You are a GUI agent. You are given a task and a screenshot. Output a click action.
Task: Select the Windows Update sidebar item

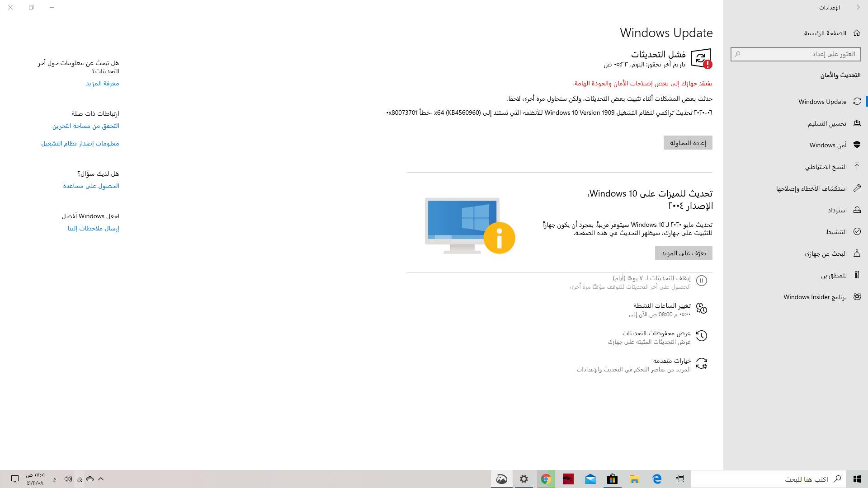click(x=822, y=102)
